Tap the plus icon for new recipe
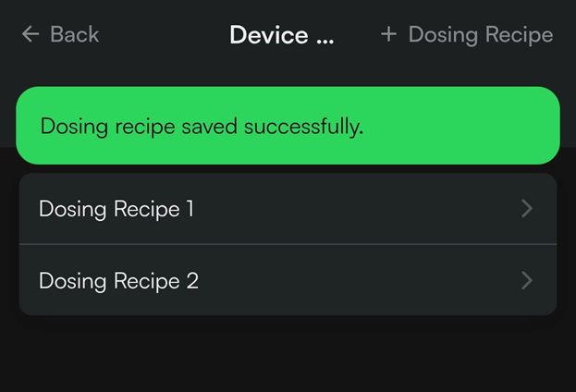The height and width of the screenshot is (392, 576). [388, 35]
